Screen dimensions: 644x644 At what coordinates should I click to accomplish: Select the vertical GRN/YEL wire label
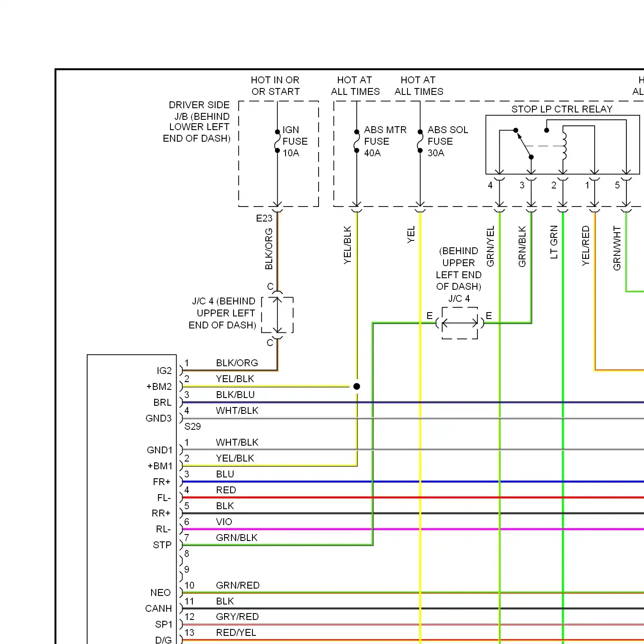point(490,246)
